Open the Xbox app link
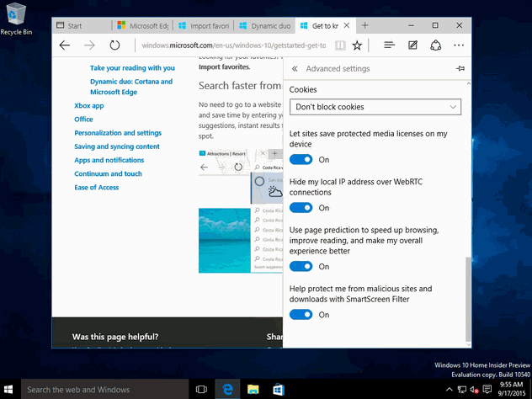Viewport: 532px width, 399px height. (89, 105)
